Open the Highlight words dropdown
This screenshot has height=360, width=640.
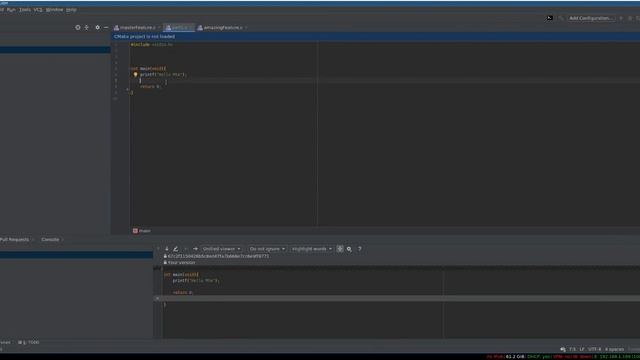(312, 249)
